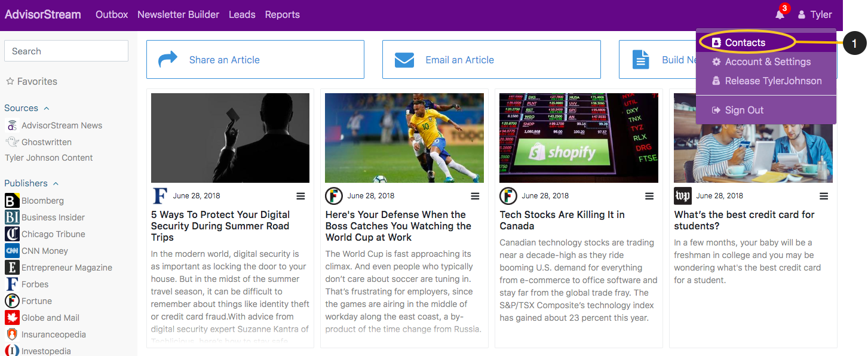Open the Favorites star link

pyautogui.click(x=32, y=81)
